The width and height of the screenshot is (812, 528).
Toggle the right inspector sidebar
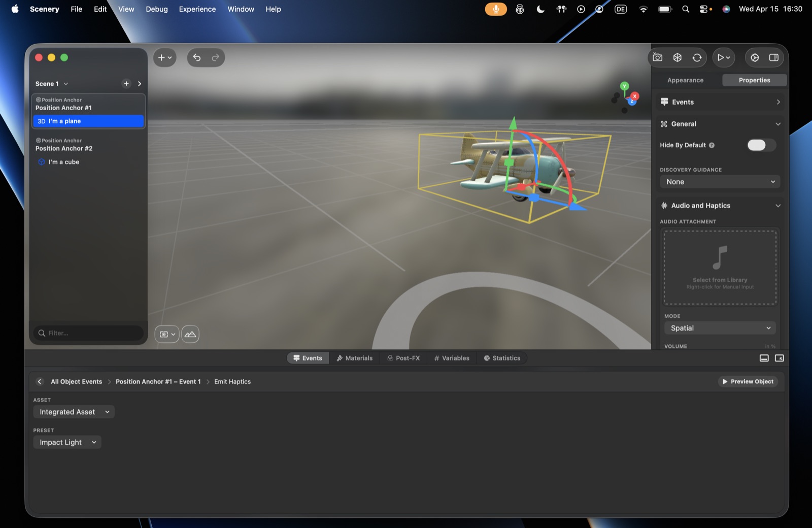(774, 57)
